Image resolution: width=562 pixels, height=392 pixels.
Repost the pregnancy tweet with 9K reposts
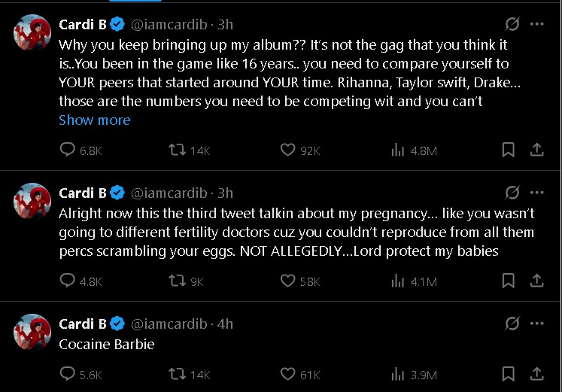(177, 281)
